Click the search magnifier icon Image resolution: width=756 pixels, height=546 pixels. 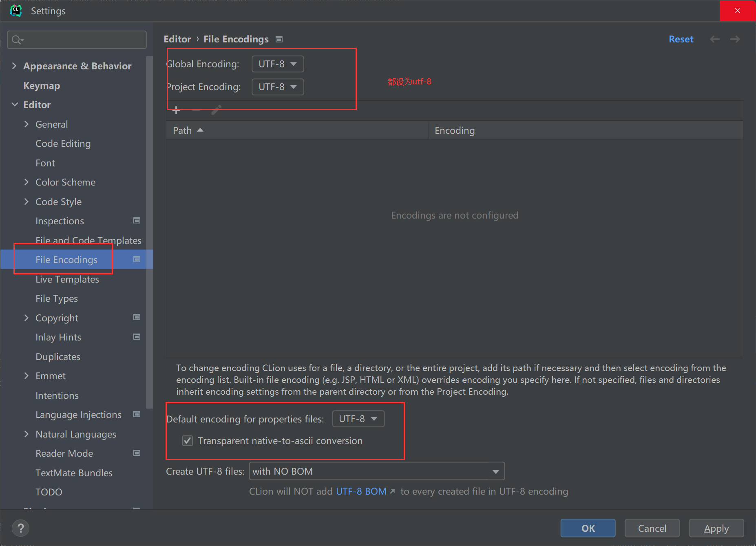(x=17, y=40)
